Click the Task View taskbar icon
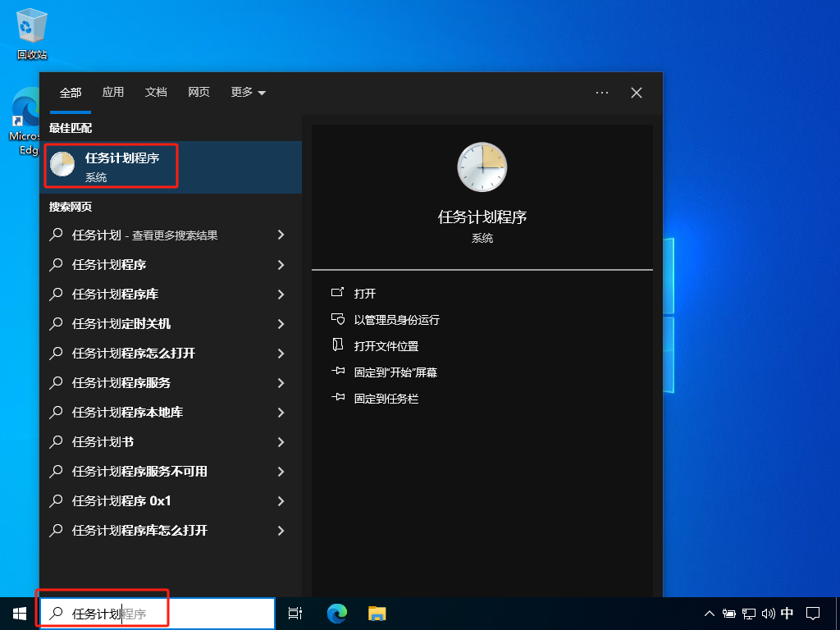 [x=295, y=613]
